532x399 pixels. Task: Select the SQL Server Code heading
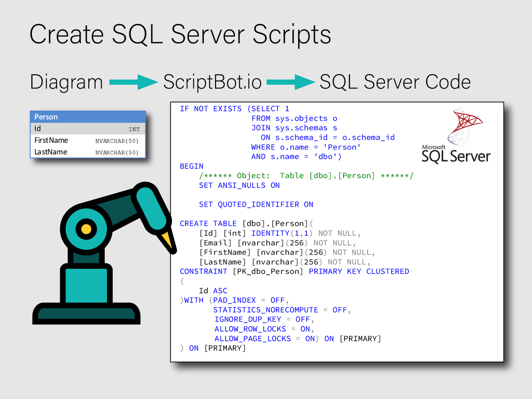click(x=395, y=82)
